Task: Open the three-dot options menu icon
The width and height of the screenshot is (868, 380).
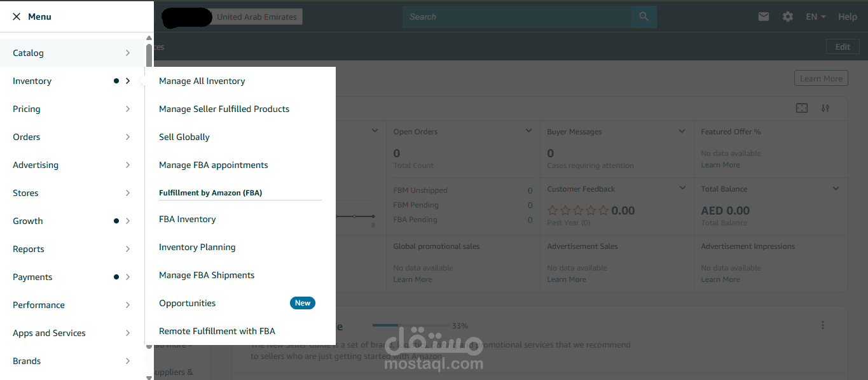Action: click(823, 325)
